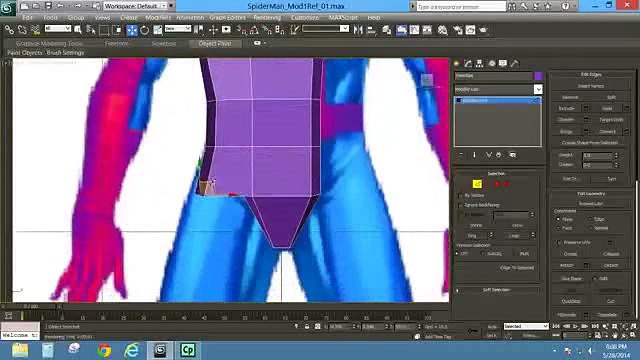
Task: Select the None constraint radio button
Action: click(558, 219)
